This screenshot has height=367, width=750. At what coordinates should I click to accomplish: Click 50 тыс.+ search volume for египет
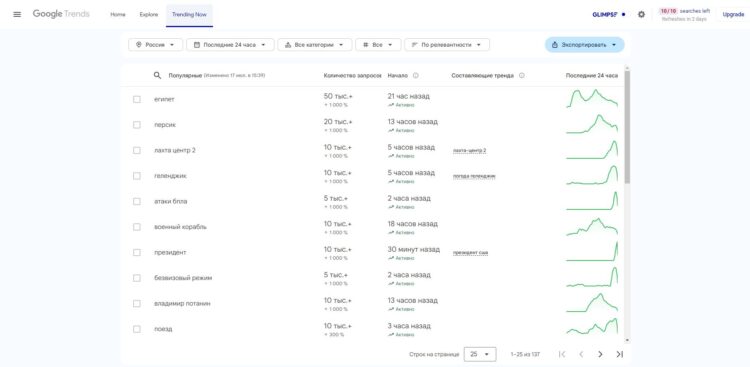pyautogui.click(x=338, y=96)
